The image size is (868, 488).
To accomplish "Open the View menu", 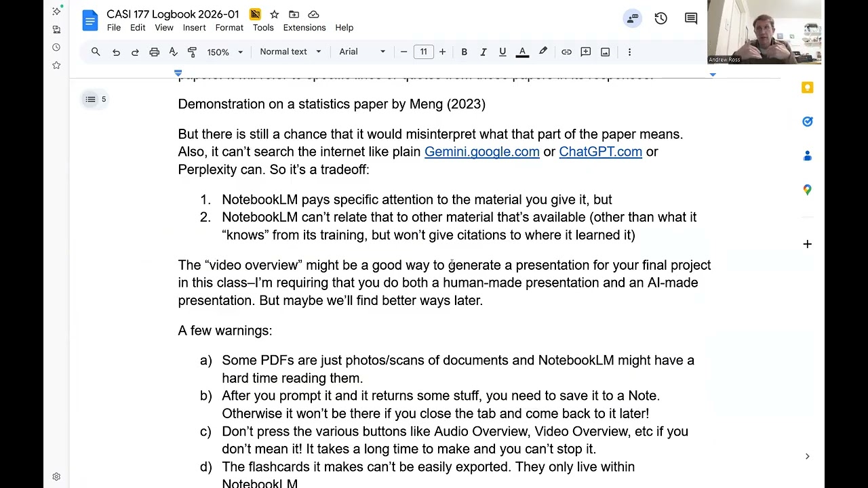I will pyautogui.click(x=164, y=28).
